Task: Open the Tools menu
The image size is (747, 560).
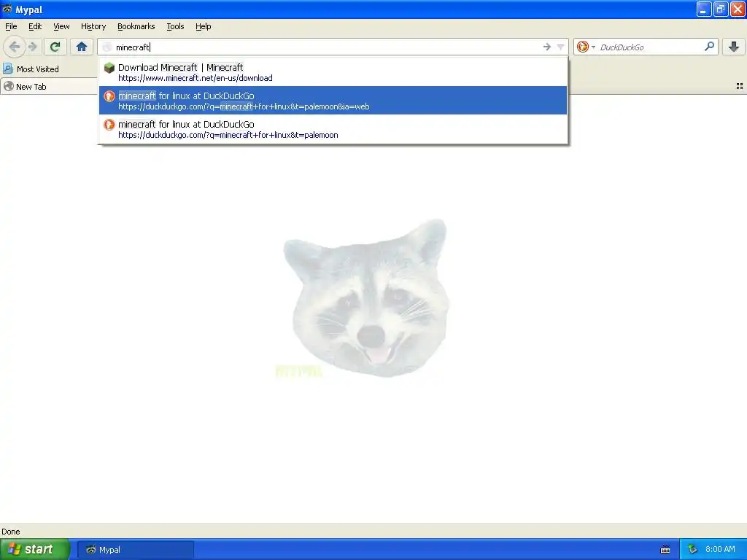Action: 175,26
